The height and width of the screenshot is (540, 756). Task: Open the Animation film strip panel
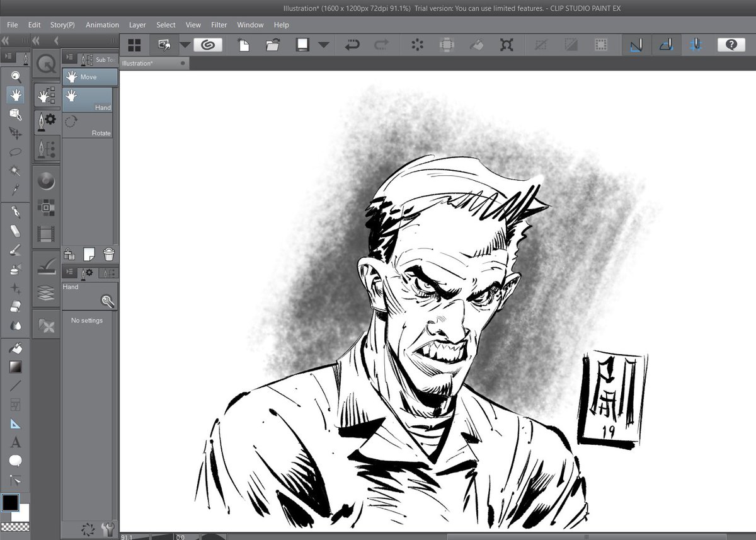click(46, 234)
